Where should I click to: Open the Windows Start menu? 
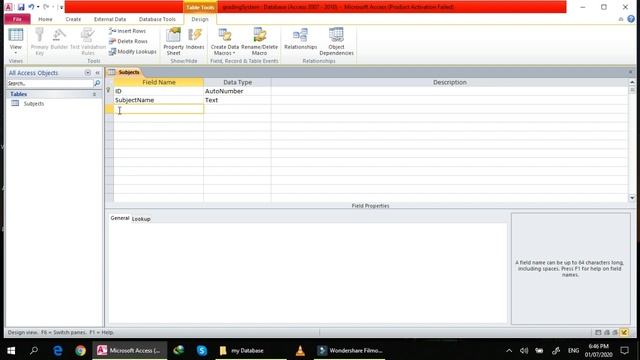tap(11, 351)
